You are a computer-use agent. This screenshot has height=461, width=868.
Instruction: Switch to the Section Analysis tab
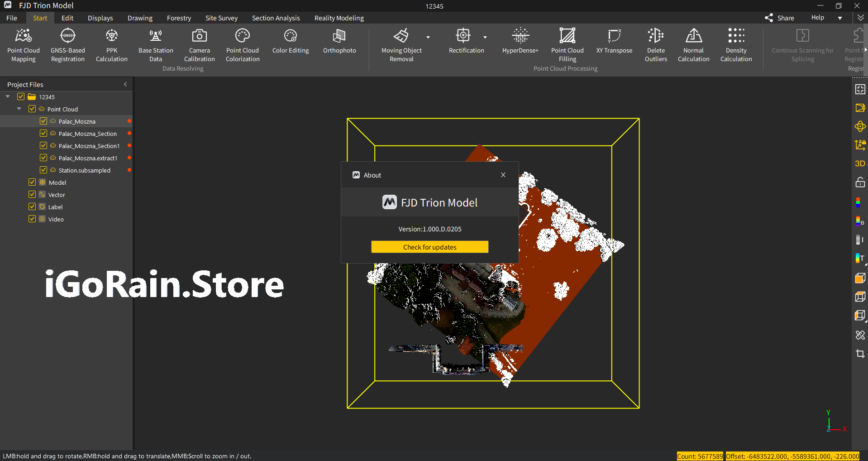click(276, 18)
